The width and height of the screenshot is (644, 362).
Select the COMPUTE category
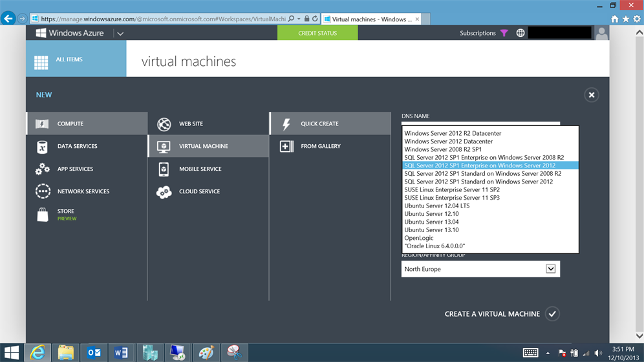coord(87,123)
